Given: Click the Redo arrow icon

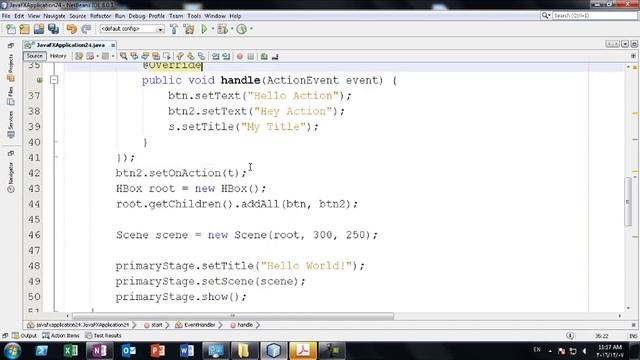Looking at the screenshot, I should 86,29.
